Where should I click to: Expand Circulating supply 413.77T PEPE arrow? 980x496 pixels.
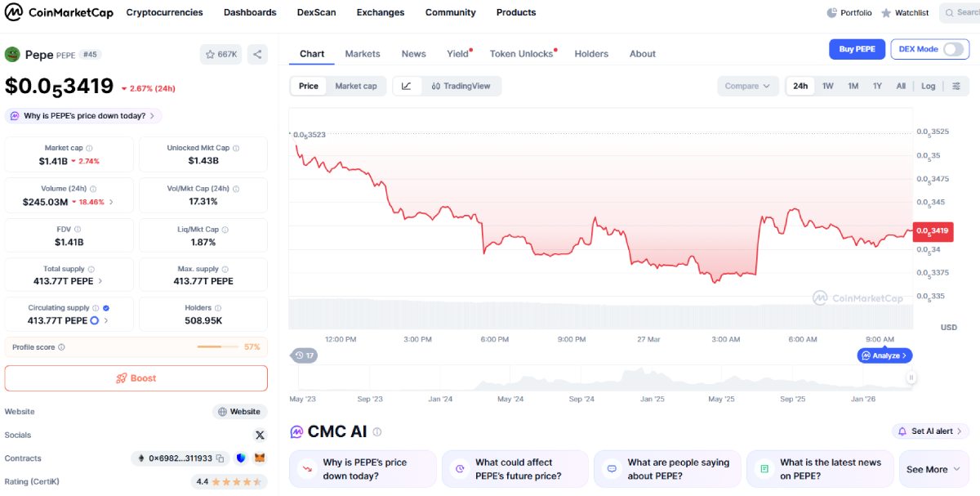click(106, 321)
